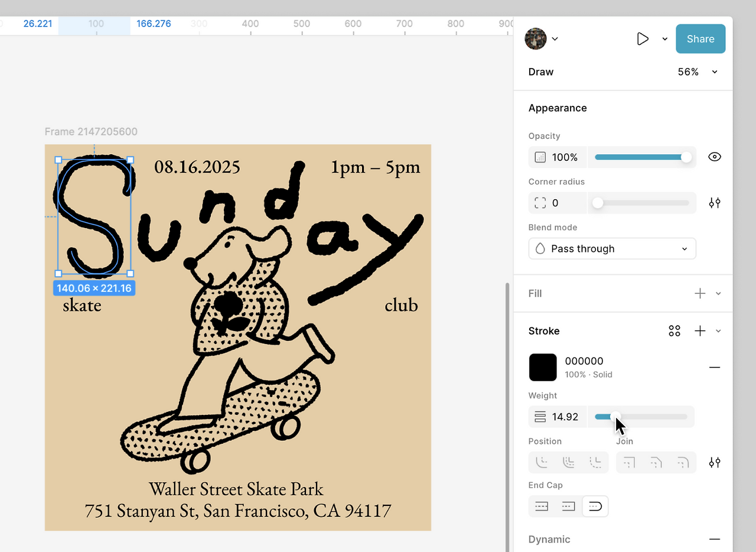The width and height of the screenshot is (756, 552).
Task: Select the hand-drawn letter y
Action: coord(366,260)
